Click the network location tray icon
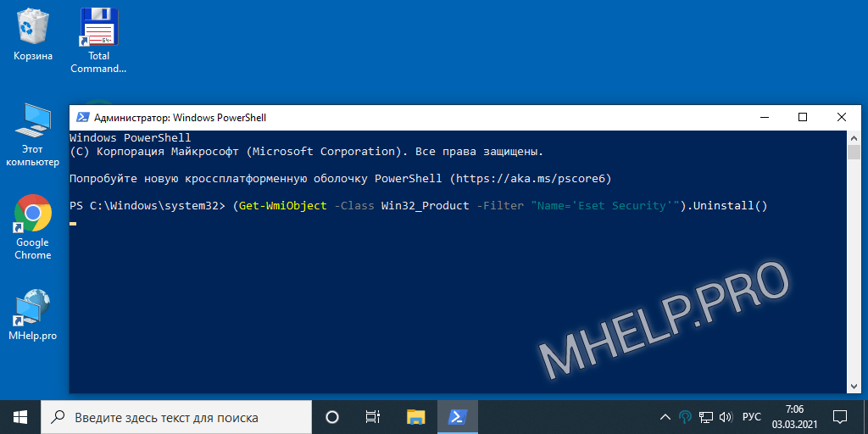 pyautogui.click(x=685, y=417)
